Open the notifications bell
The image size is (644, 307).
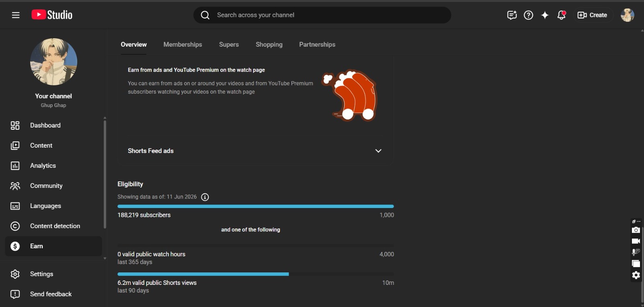tap(561, 15)
